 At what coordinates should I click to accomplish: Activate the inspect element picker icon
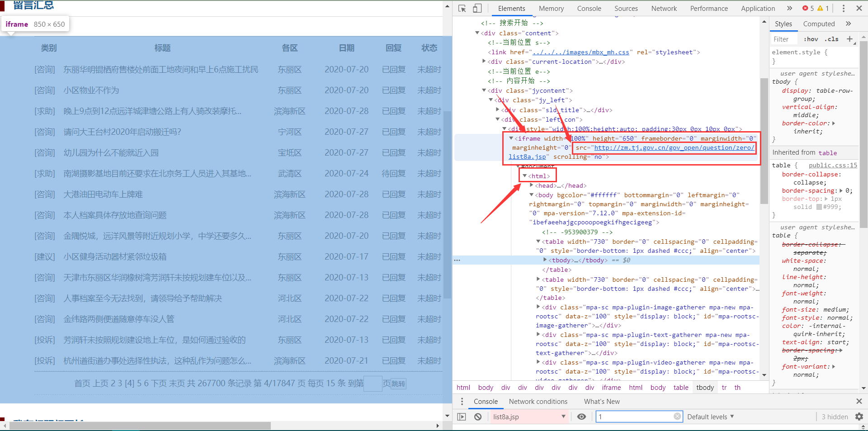462,8
